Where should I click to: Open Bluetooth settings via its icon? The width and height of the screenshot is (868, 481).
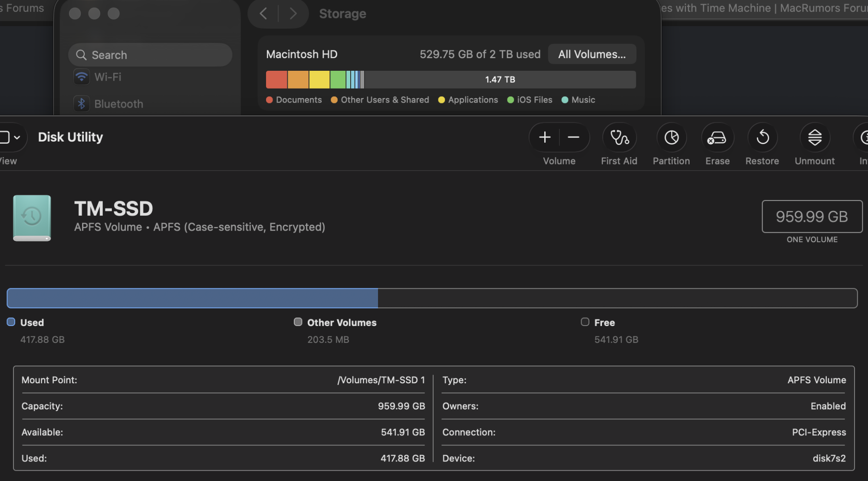coord(82,103)
